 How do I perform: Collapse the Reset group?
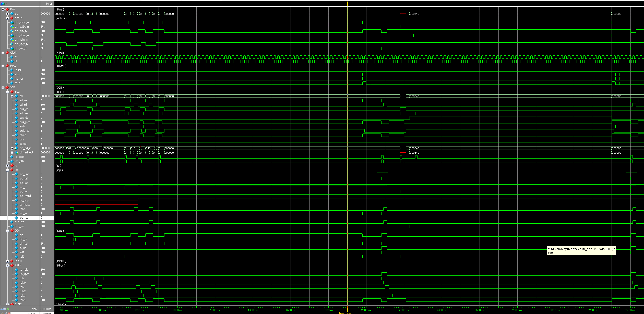3,66
